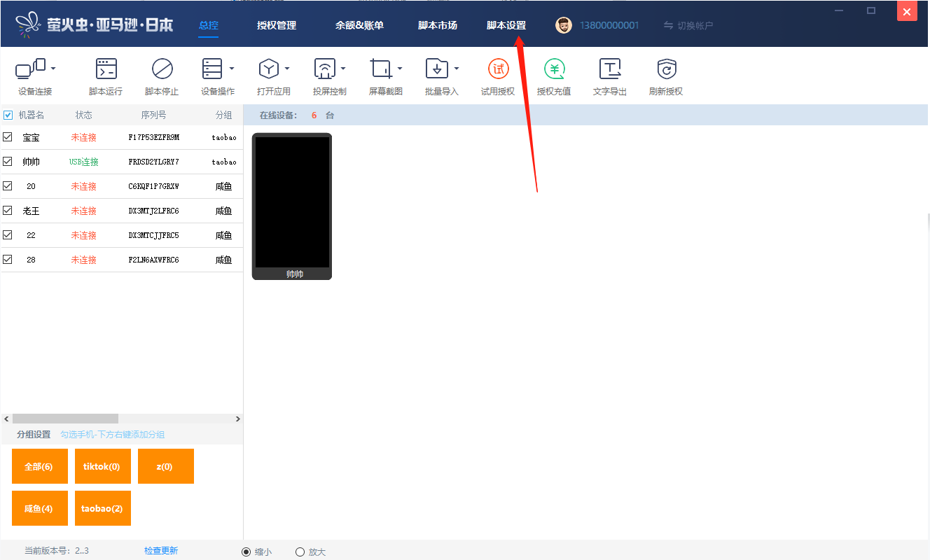Click the 分组 column header
The image size is (930, 560).
tap(223, 115)
